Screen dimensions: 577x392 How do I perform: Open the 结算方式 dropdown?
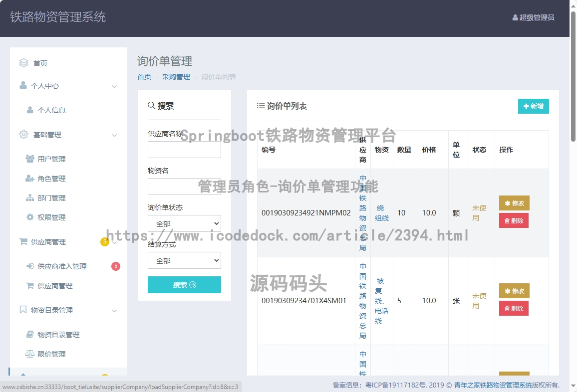[x=184, y=260]
